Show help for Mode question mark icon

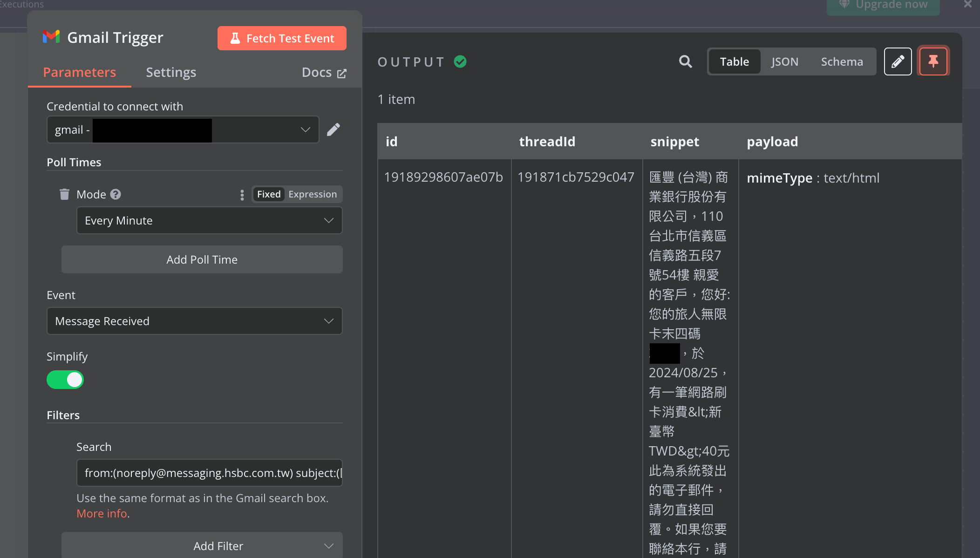tap(116, 194)
